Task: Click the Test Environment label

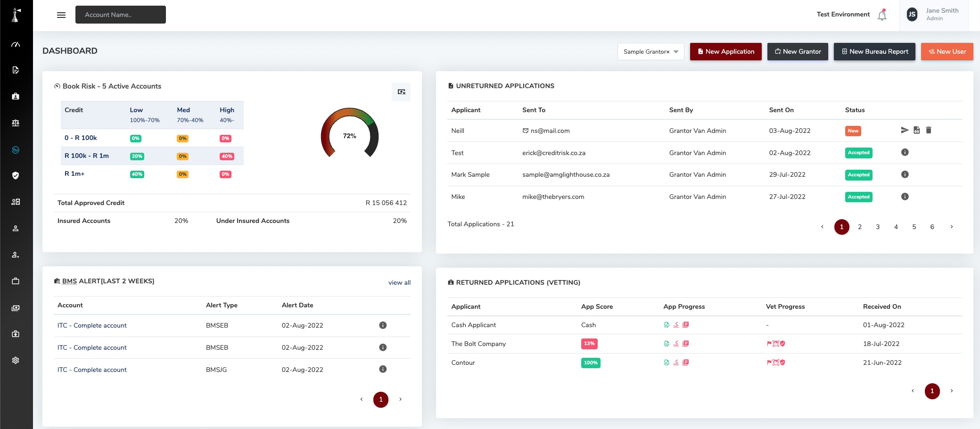Action: [x=843, y=15]
